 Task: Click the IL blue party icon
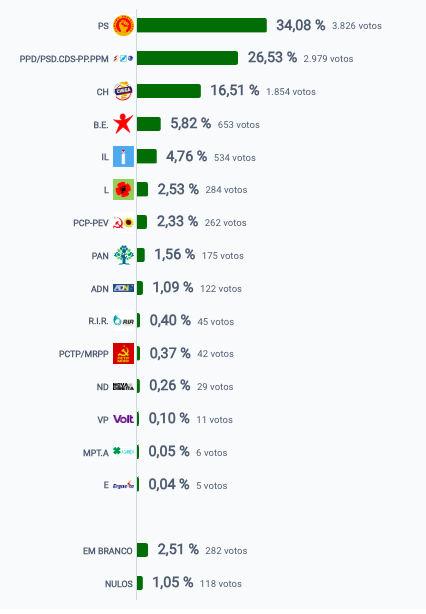click(123, 157)
